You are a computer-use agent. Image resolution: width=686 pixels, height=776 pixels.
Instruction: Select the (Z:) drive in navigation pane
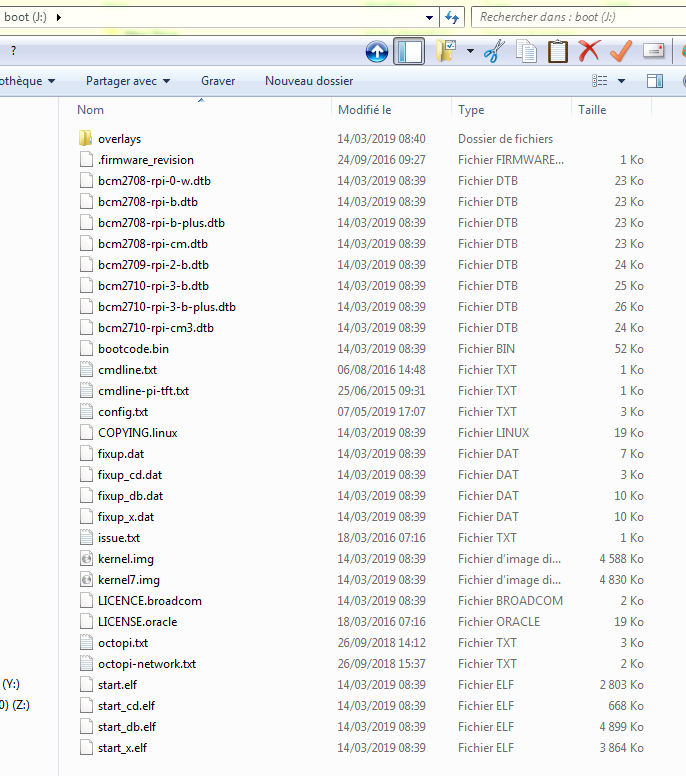pos(15,705)
